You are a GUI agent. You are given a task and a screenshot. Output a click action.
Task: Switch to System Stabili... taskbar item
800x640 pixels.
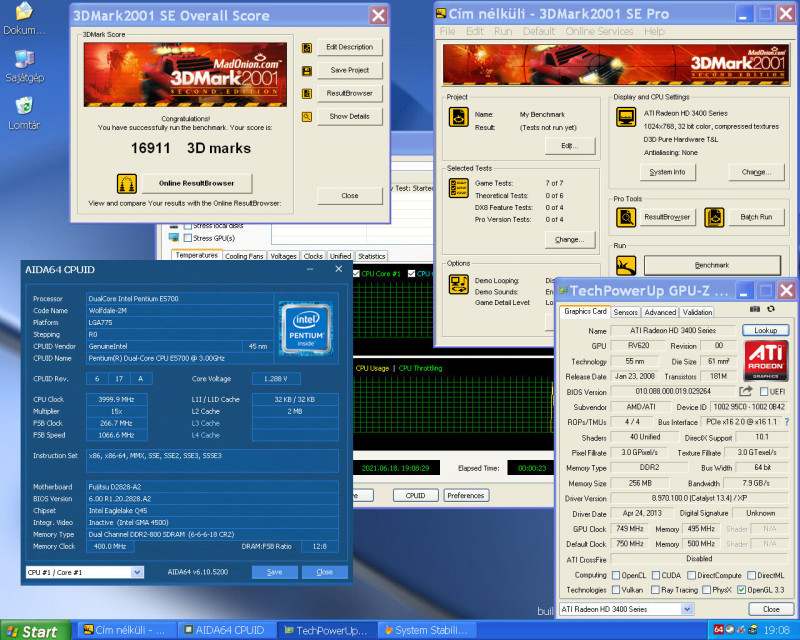pos(428,630)
